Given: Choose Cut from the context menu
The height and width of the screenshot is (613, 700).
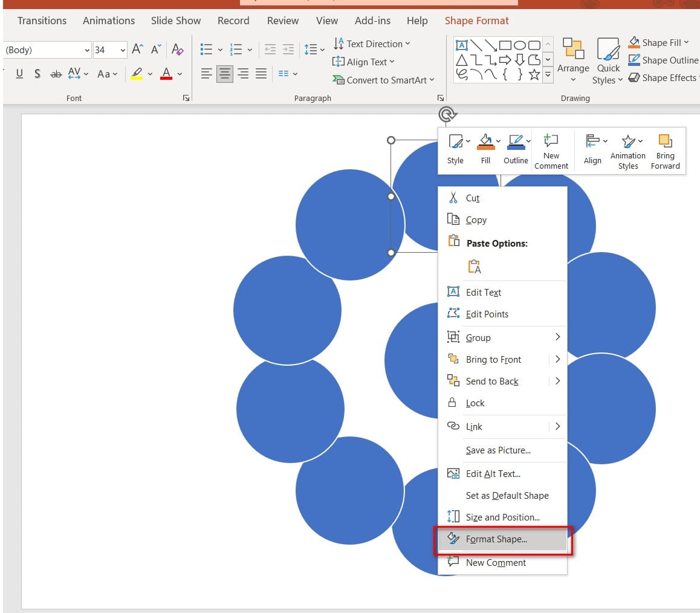Looking at the screenshot, I should click(x=503, y=198).
